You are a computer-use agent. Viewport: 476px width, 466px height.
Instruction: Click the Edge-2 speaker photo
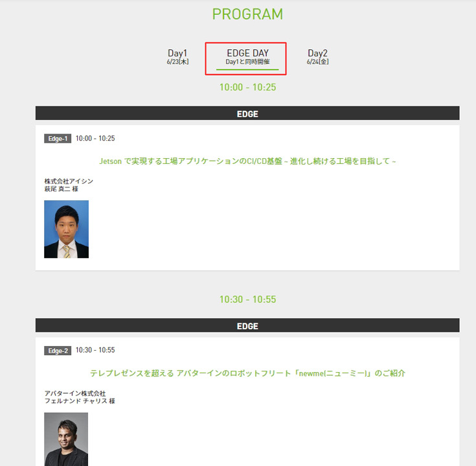[66, 439]
